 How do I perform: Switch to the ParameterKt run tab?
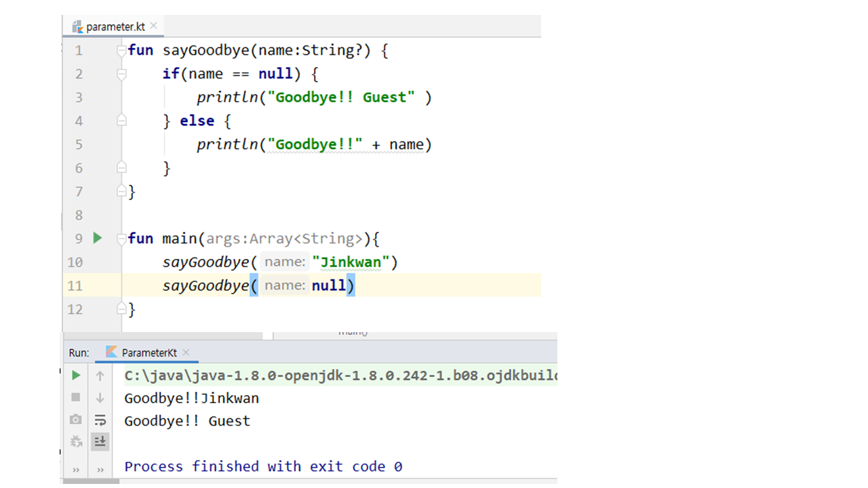(x=148, y=352)
